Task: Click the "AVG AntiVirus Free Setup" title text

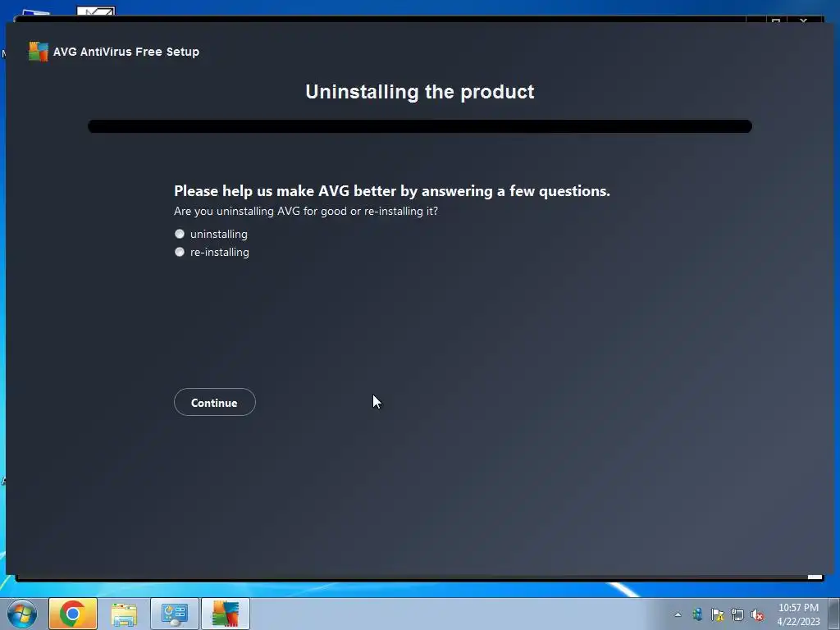Action: tap(126, 52)
